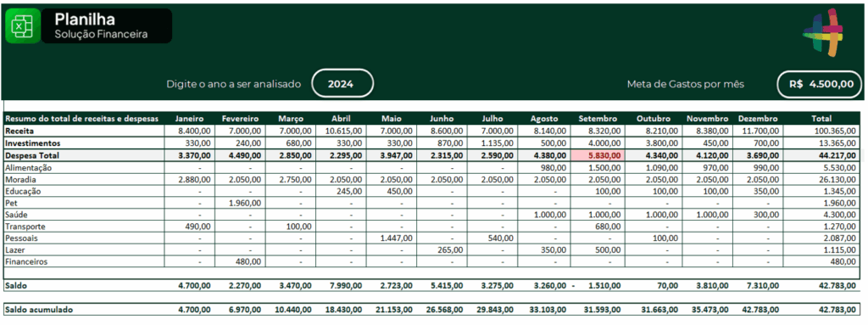Select the Saúde Dezembro cell 300,00

pos(758,215)
